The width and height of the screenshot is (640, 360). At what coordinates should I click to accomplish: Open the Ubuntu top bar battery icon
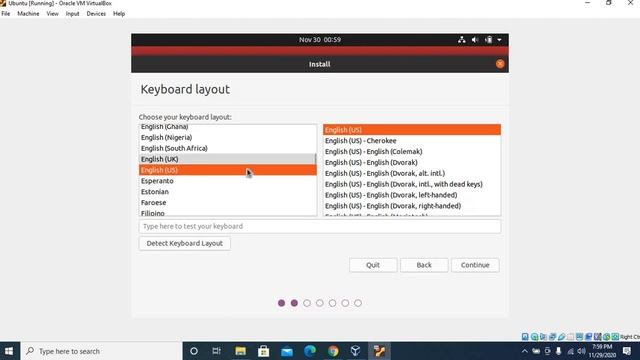pos(488,40)
